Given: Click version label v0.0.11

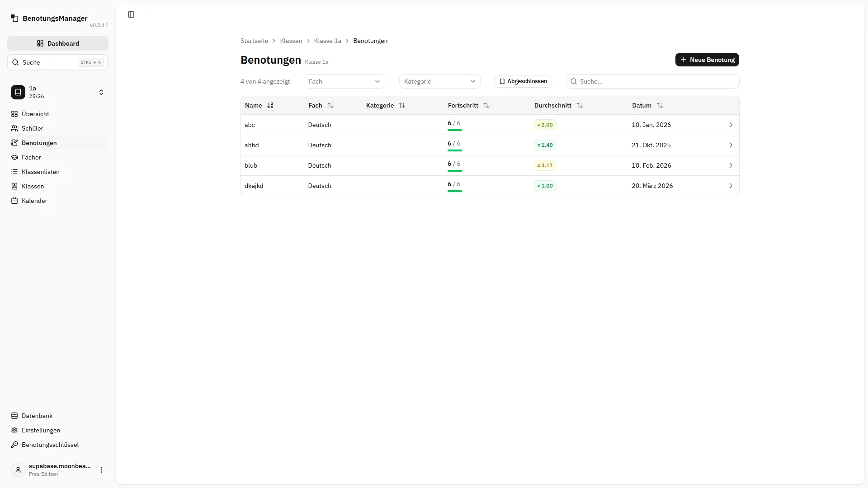Looking at the screenshot, I should (x=99, y=25).
